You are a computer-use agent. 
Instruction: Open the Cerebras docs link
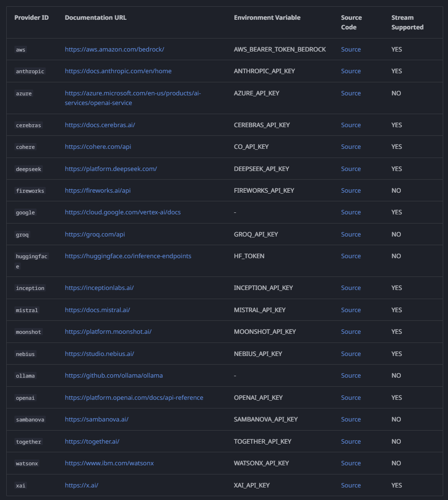click(x=100, y=125)
